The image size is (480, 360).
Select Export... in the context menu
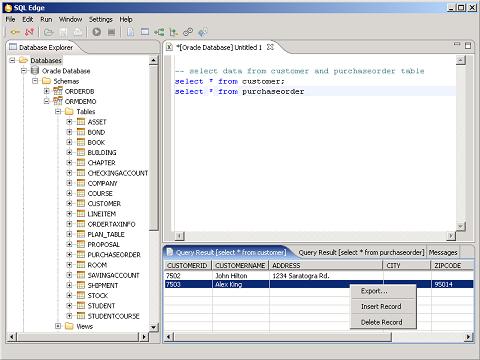click(x=374, y=291)
